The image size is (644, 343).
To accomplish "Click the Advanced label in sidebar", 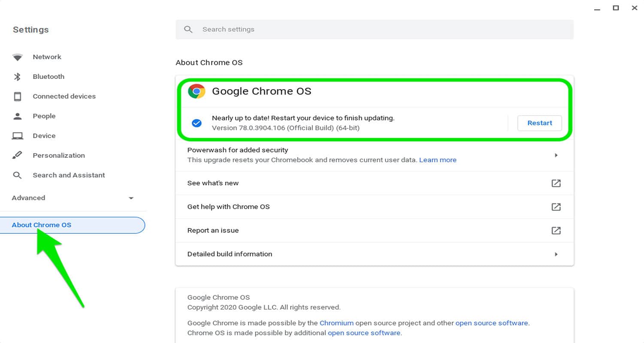I will click(28, 198).
